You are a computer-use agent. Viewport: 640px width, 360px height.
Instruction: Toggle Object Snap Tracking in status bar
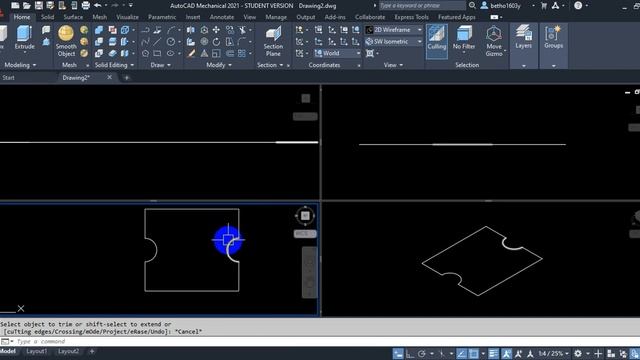462,354
